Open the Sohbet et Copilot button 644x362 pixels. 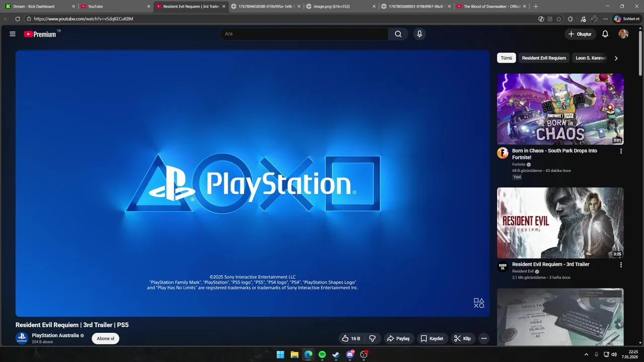(626, 19)
